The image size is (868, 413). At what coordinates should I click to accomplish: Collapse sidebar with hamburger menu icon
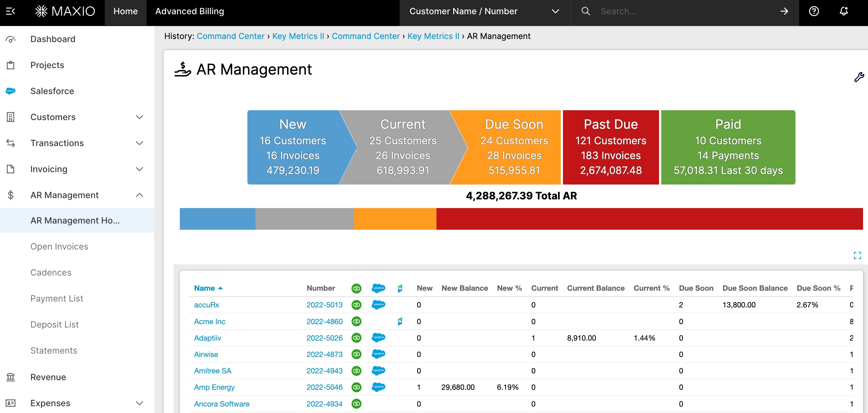pos(11,11)
